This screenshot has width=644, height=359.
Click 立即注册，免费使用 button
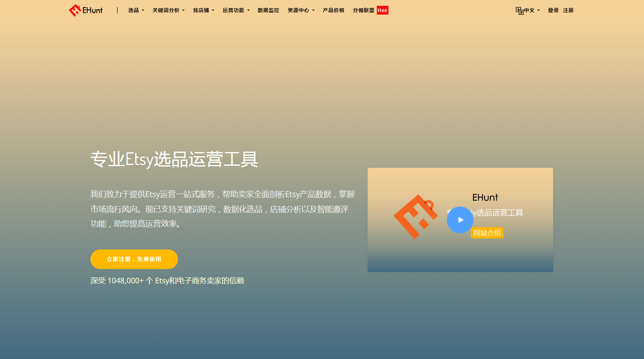[x=134, y=259]
